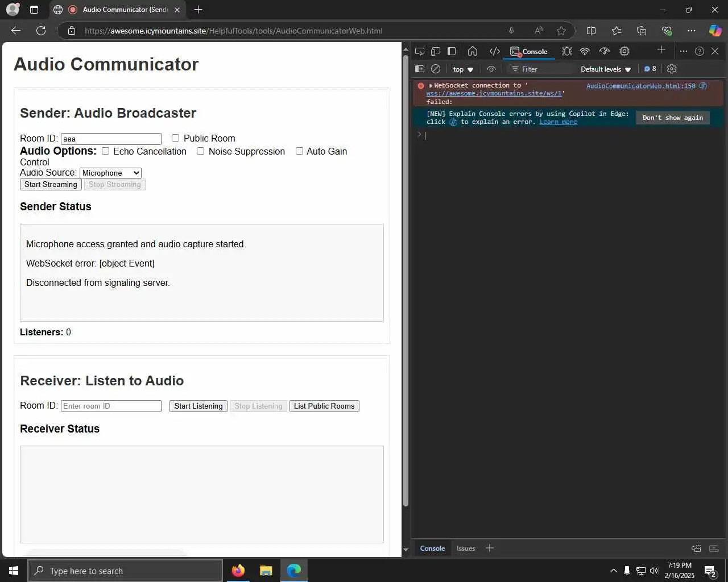Open the Memory chip panel

click(624, 51)
